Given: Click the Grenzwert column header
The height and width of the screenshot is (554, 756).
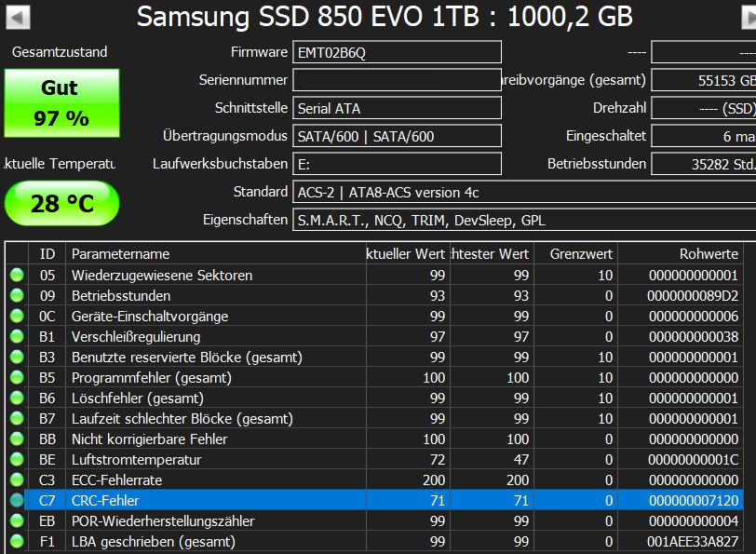Looking at the screenshot, I should click(575, 253).
